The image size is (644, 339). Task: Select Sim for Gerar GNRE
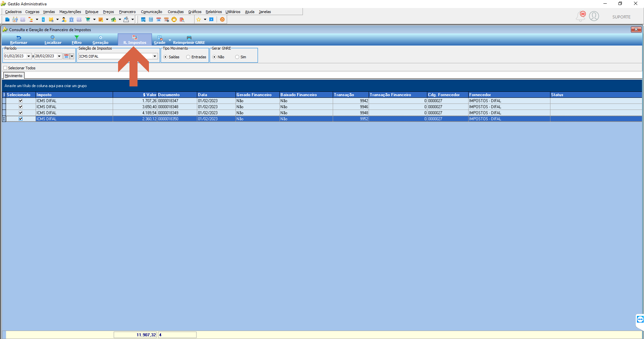237,57
